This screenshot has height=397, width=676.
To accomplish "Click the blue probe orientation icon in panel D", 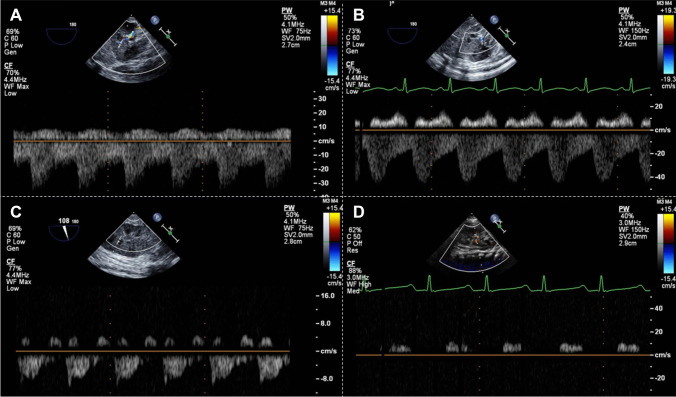I will [x=495, y=219].
